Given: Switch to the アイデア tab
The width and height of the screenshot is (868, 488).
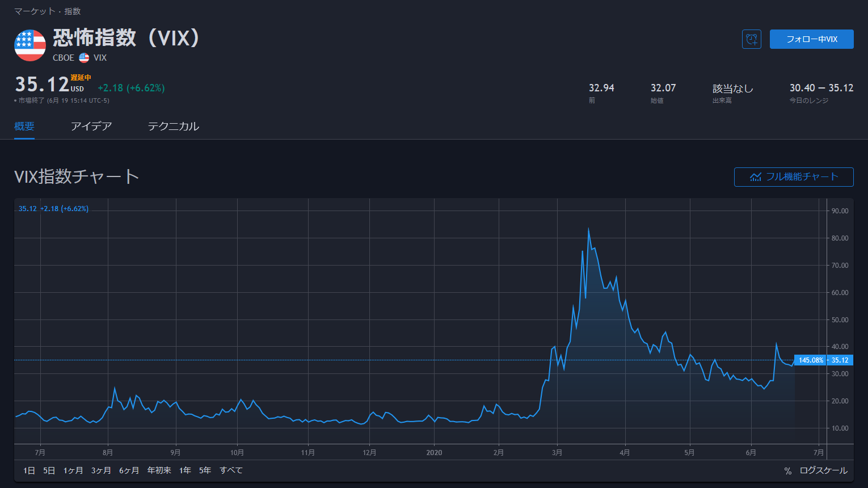Looking at the screenshot, I should [x=91, y=127].
